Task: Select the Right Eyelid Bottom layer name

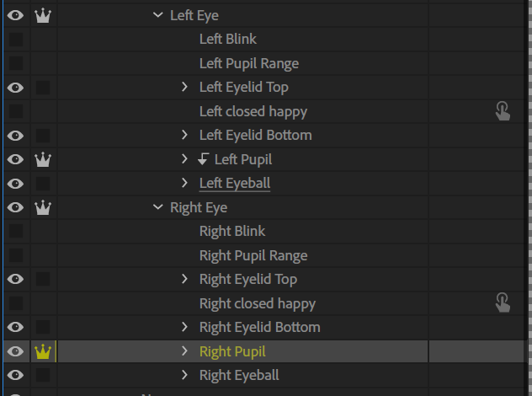Action: tap(260, 328)
